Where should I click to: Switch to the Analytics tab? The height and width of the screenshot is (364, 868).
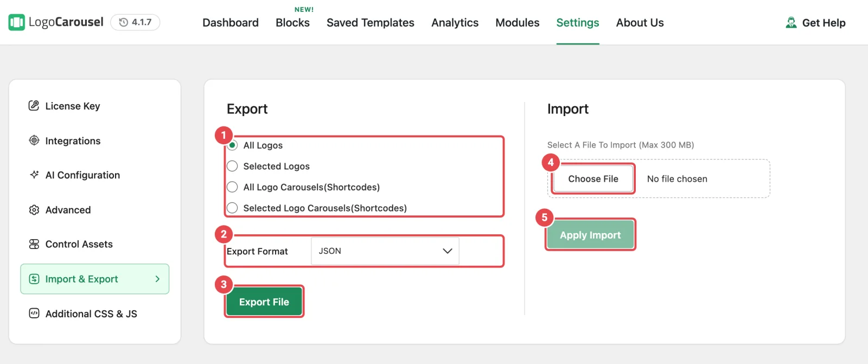pyautogui.click(x=455, y=23)
